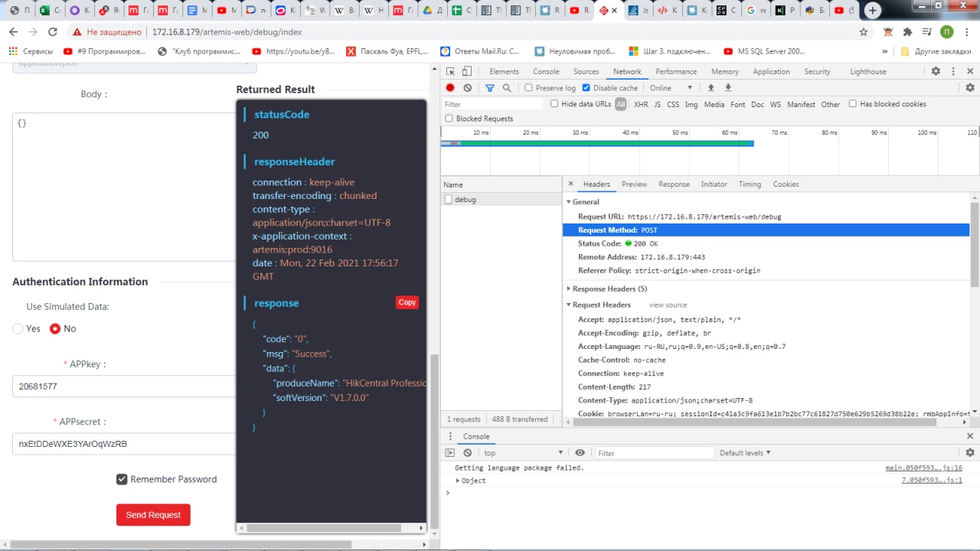Open the Timing tab of request
This screenshot has width=980, height=551.
(x=750, y=184)
